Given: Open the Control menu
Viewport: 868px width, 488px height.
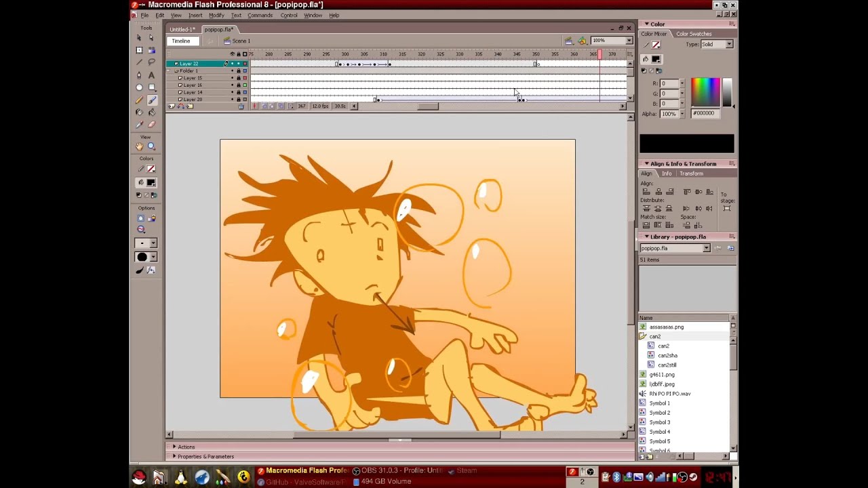Looking at the screenshot, I should pyautogui.click(x=289, y=15).
